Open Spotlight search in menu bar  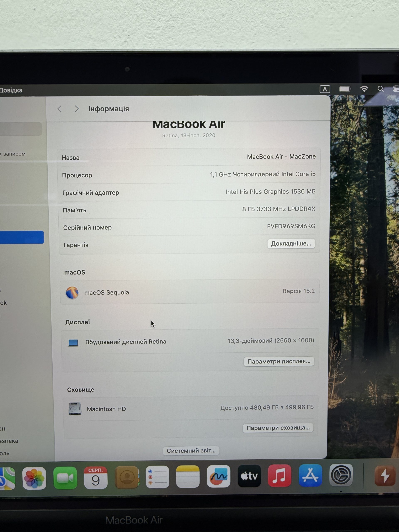pyautogui.click(x=381, y=89)
